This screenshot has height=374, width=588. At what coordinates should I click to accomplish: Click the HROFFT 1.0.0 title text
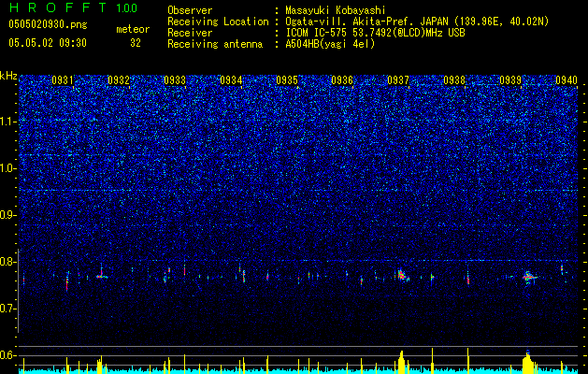[x=73, y=7]
